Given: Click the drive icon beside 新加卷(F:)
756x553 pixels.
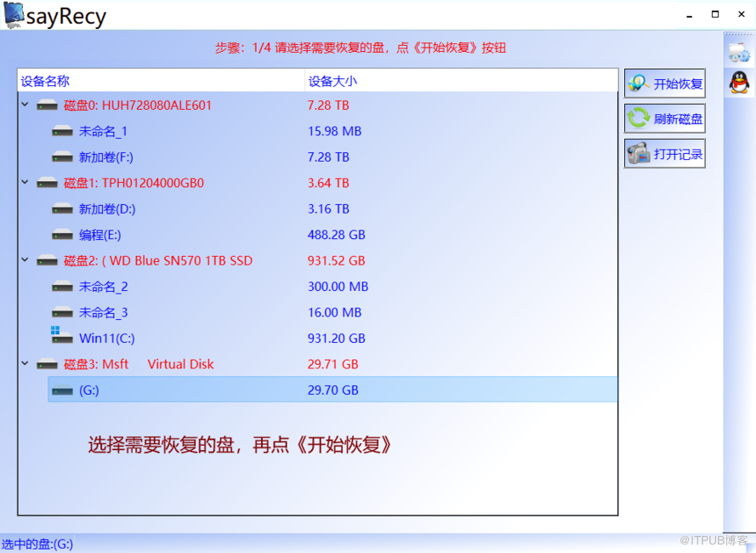Looking at the screenshot, I should 63,157.
